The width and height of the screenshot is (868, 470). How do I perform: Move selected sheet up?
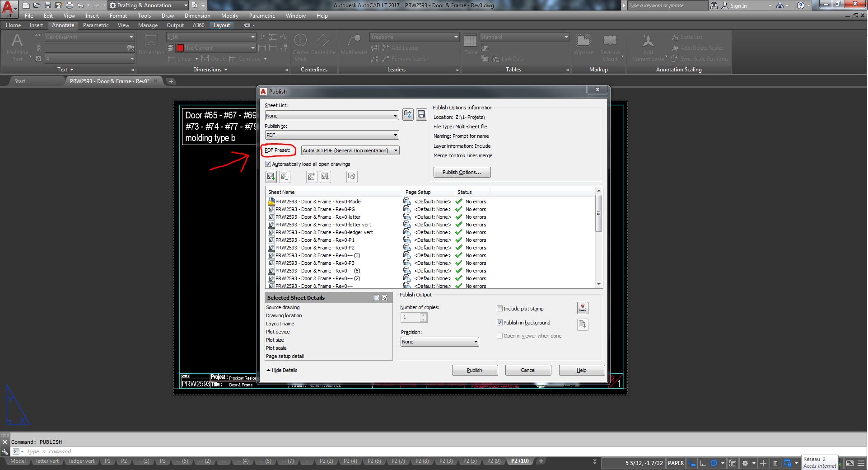click(311, 177)
